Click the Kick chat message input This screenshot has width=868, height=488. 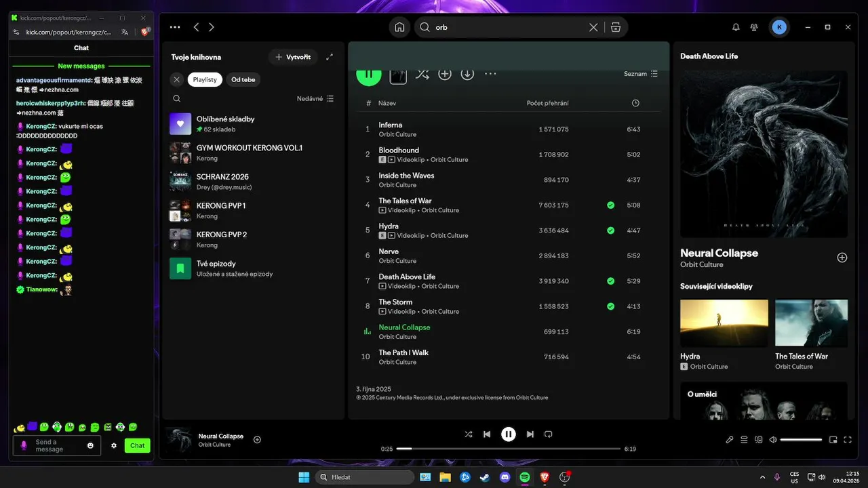click(57, 445)
